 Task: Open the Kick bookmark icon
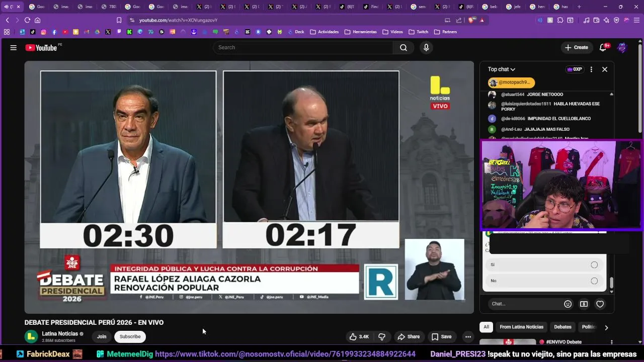[x=129, y=32]
